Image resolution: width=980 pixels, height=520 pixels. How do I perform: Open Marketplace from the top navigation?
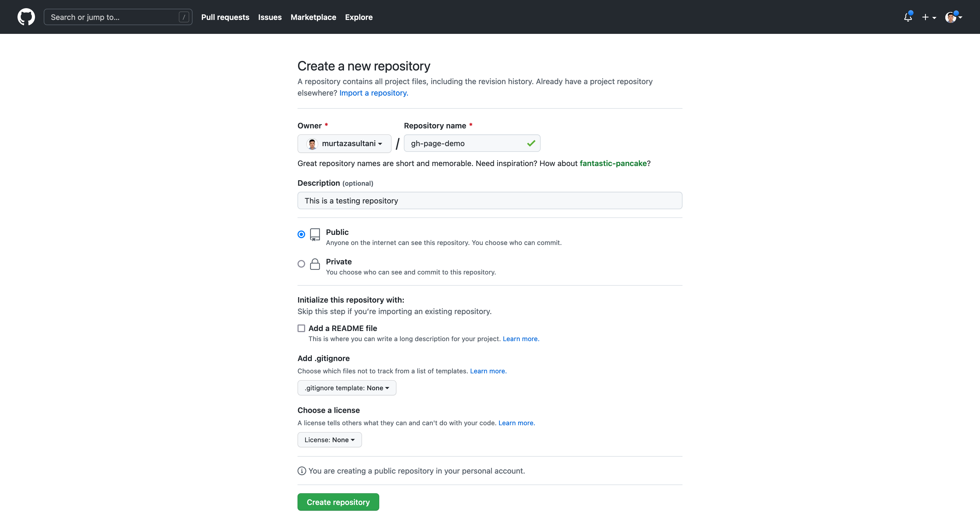click(313, 17)
